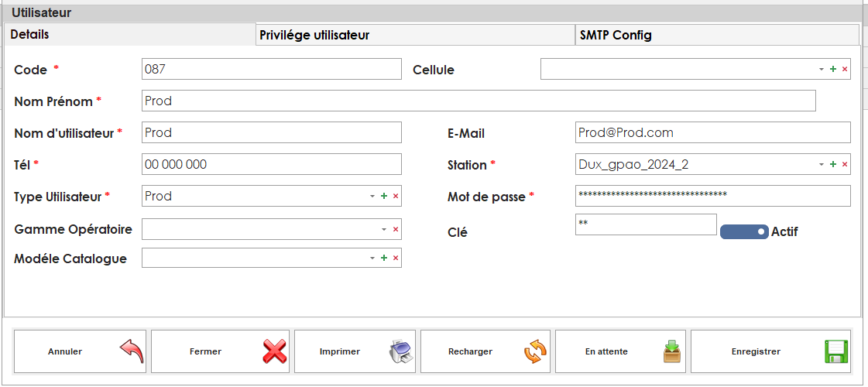Viewport: 868px width, 387px height.
Task: Expand the Gamme Opératoire dropdown
Action: [x=384, y=230]
